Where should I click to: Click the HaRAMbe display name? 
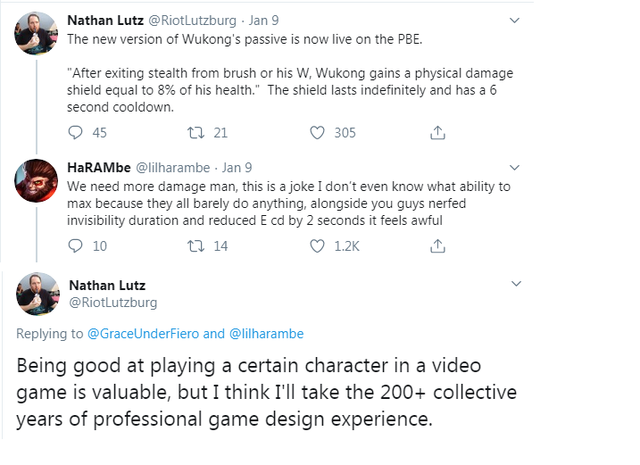[x=98, y=167]
